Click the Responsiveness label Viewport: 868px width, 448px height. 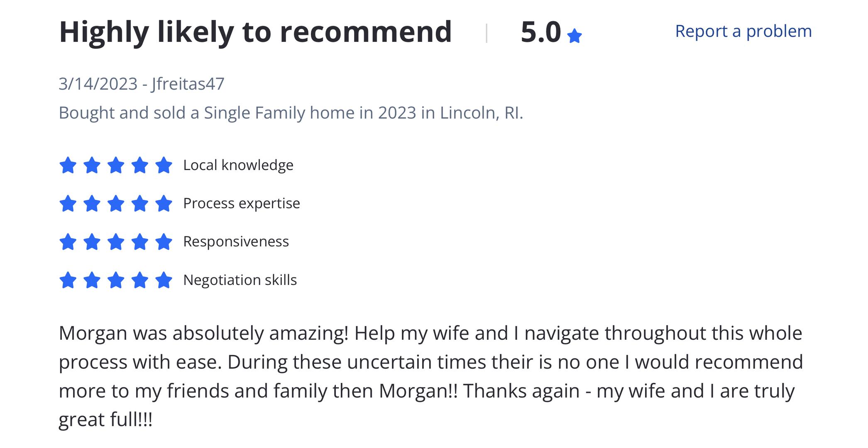[x=236, y=241]
